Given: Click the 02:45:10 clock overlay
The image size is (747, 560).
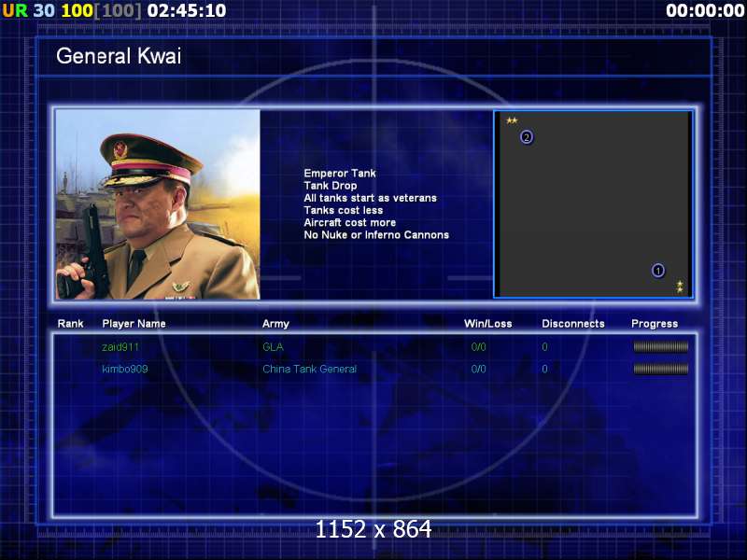Looking at the screenshot, I should click(x=187, y=10).
